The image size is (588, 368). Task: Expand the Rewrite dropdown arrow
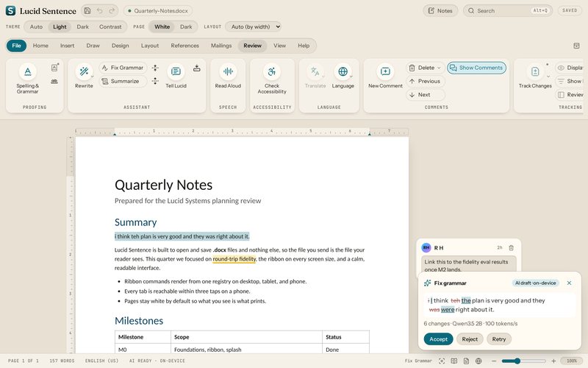tap(93, 77)
